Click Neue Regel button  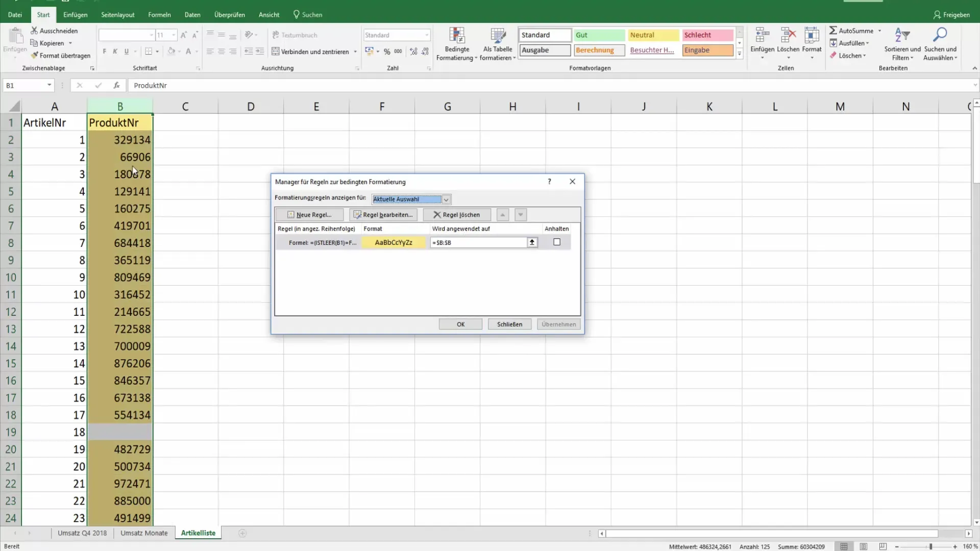tap(309, 215)
